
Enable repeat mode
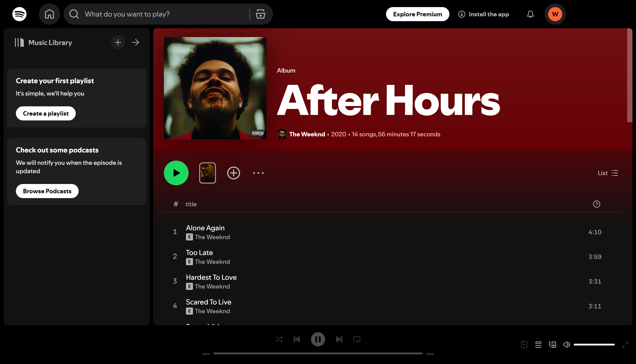click(x=357, y=339)
